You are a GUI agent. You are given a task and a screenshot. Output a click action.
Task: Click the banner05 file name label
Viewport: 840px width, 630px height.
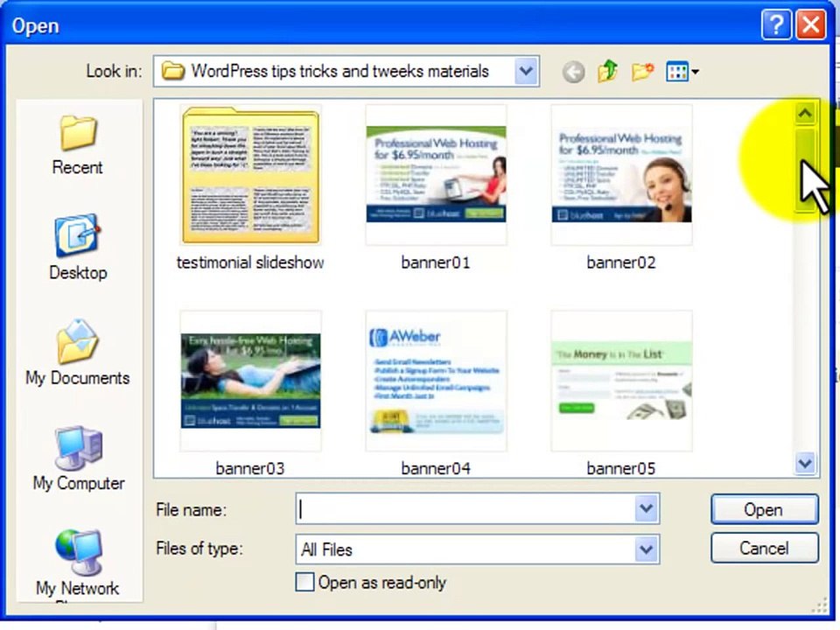click(621, 468)
